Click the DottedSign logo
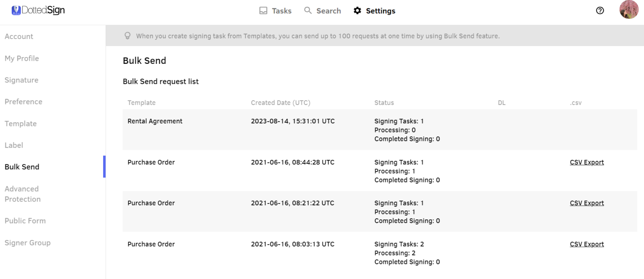644x279 pixels. (x=38, y=10)
